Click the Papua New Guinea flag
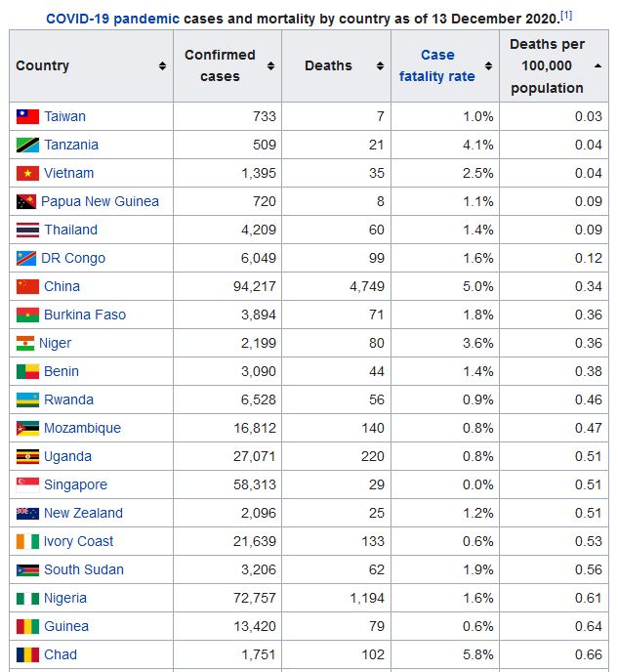 coord(26,201)
